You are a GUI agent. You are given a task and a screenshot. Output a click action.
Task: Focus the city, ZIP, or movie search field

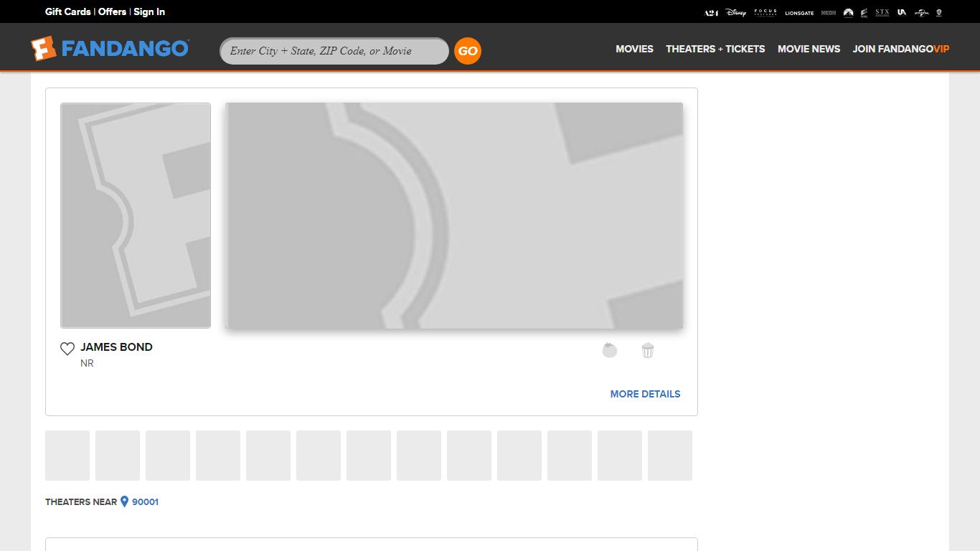[334, 51]
